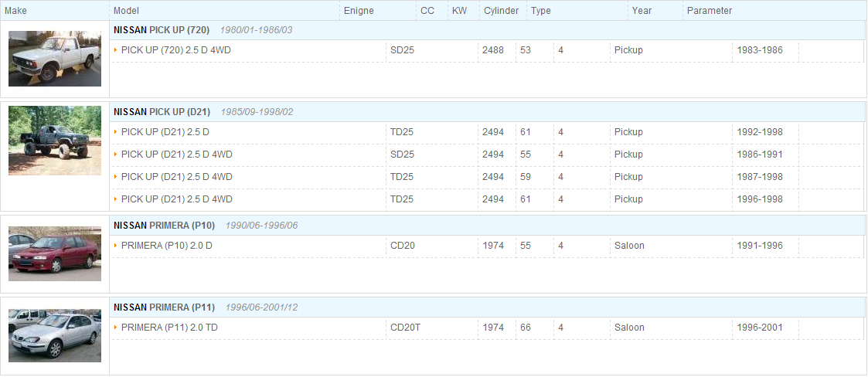Select year range 1987-1998

[760, 177]
